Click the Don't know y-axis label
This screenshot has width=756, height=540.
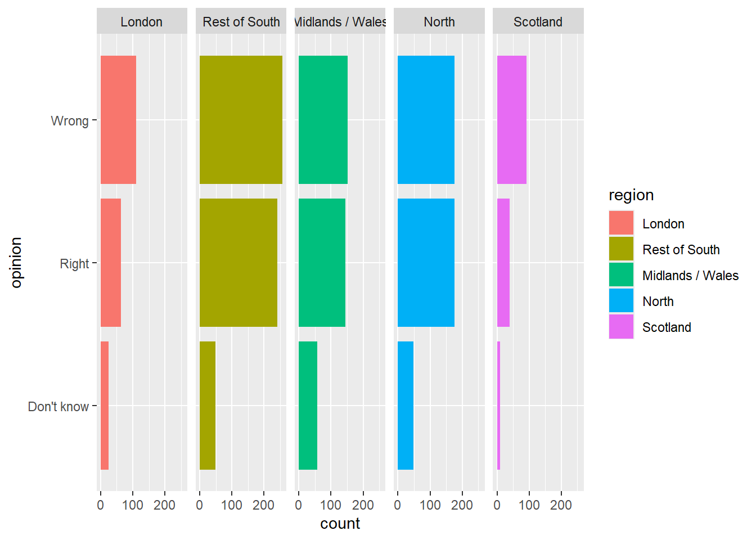pyautogui.click(x=58, y=407)
